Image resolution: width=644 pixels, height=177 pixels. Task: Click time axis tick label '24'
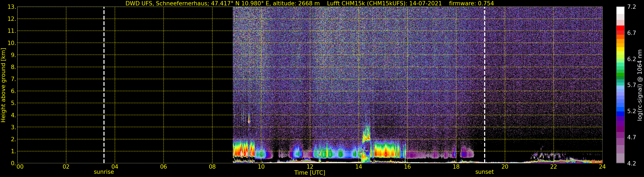pos(602,167)
